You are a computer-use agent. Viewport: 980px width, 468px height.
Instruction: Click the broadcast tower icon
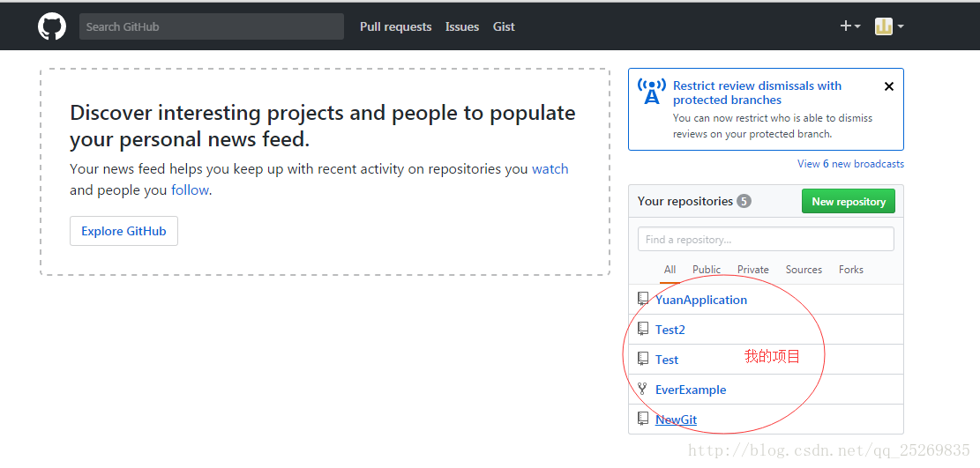pyautogui.click(x=652, y=92)
